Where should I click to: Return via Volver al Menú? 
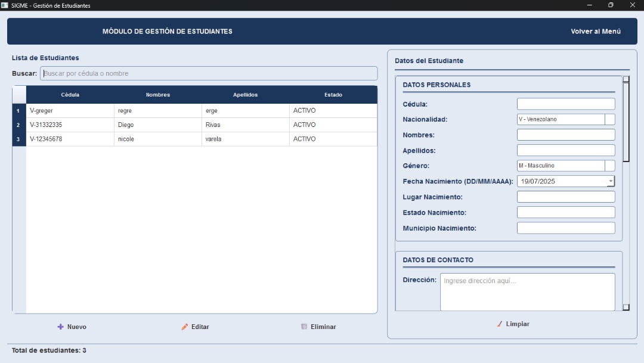pos(595,32)
